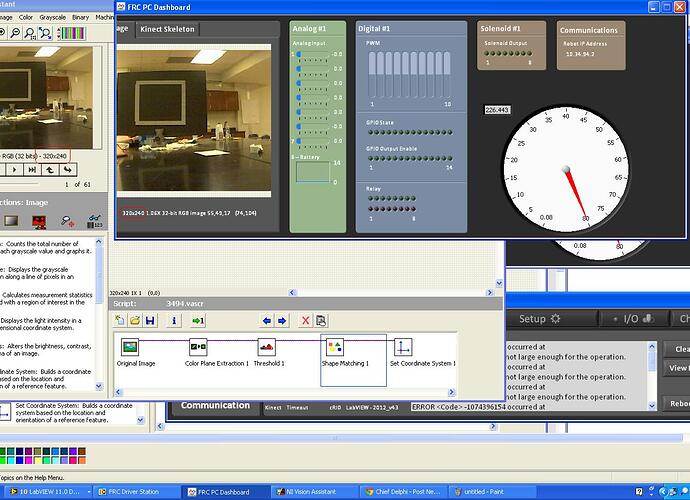Jump to last image in browser
Screen dimensions: 690x500
32,169
